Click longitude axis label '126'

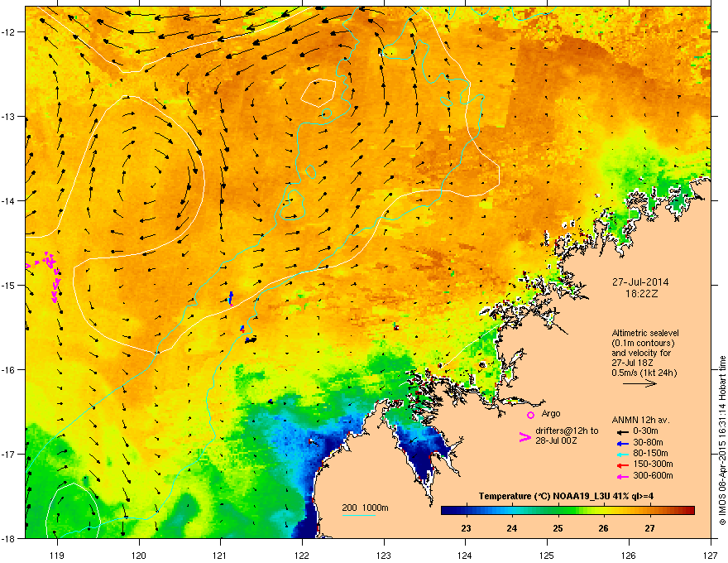(x=629, y=555)
